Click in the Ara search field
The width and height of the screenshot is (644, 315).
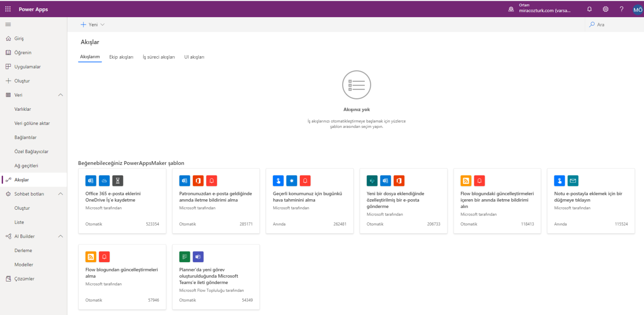click(x=614, y=25)
